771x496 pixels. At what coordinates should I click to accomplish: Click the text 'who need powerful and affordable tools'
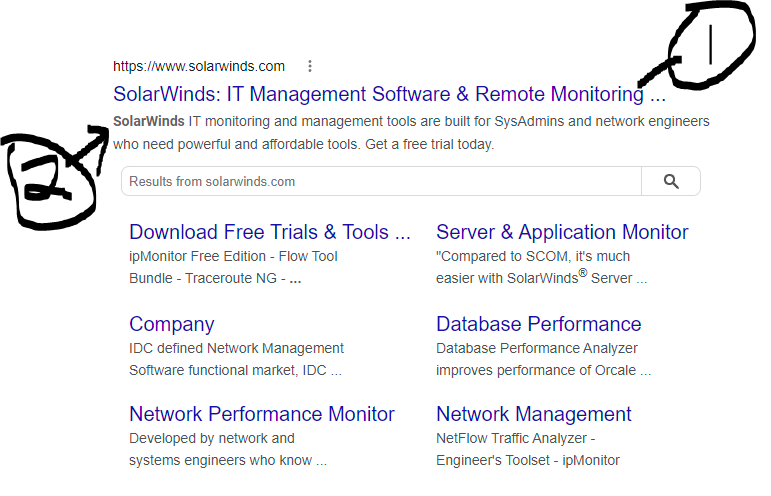pos(236,145)
